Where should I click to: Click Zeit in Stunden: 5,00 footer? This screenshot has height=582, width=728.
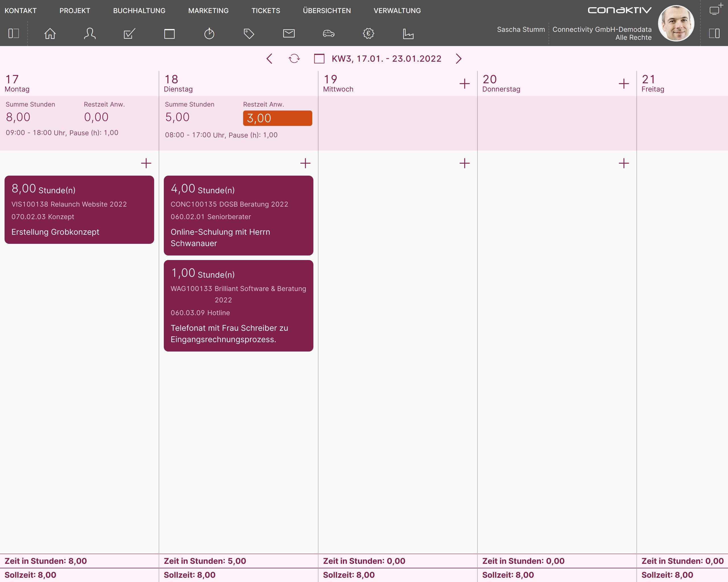coord(205,561)
